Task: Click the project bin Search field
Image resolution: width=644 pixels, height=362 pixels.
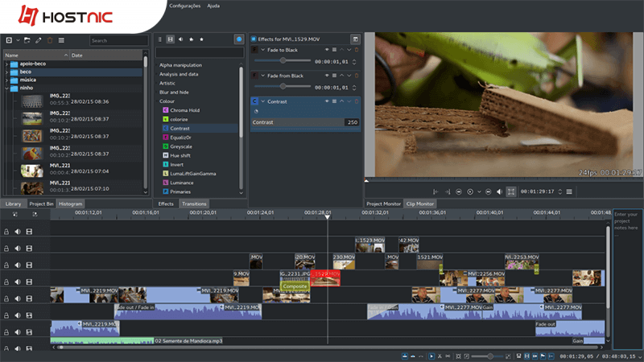Action: pyautogui.click(x=118, y=40)
